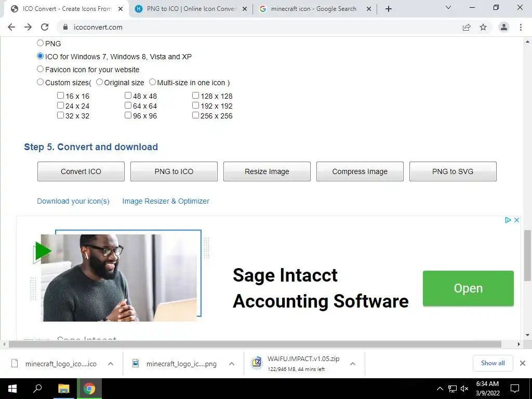Click the Resize Image button
This screenshot has width=532, height=399.
point(267,171)
